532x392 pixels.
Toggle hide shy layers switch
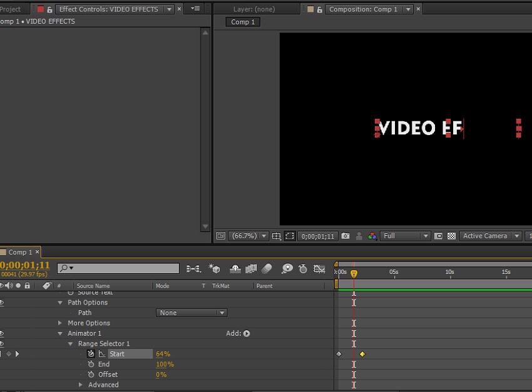235,269
